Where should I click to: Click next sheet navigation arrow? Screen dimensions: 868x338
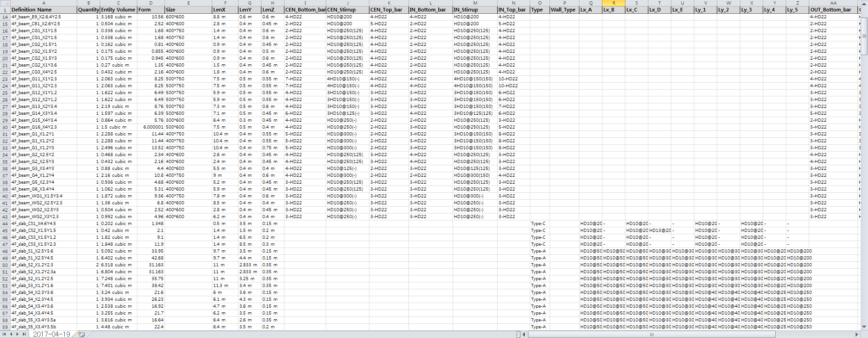click(18, 334)
